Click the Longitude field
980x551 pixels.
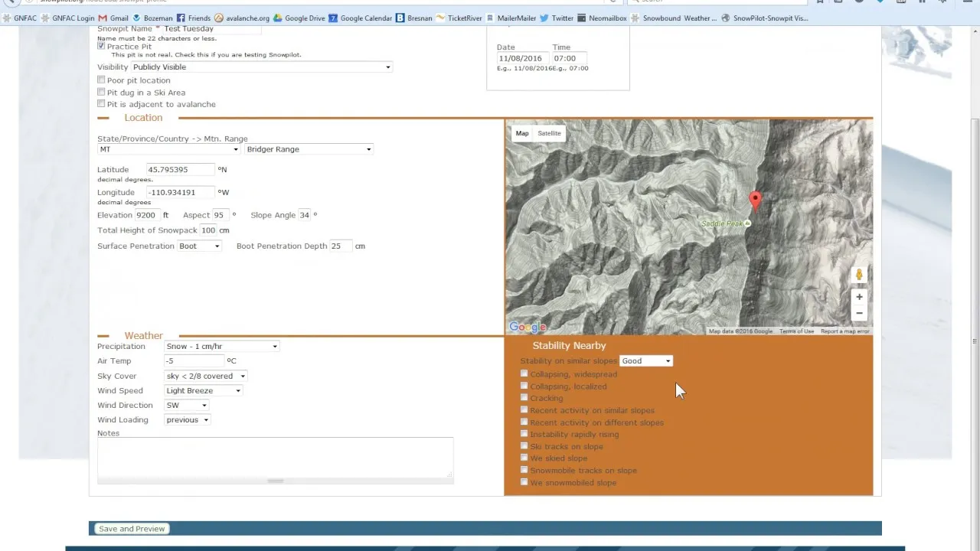coord(180,192)
